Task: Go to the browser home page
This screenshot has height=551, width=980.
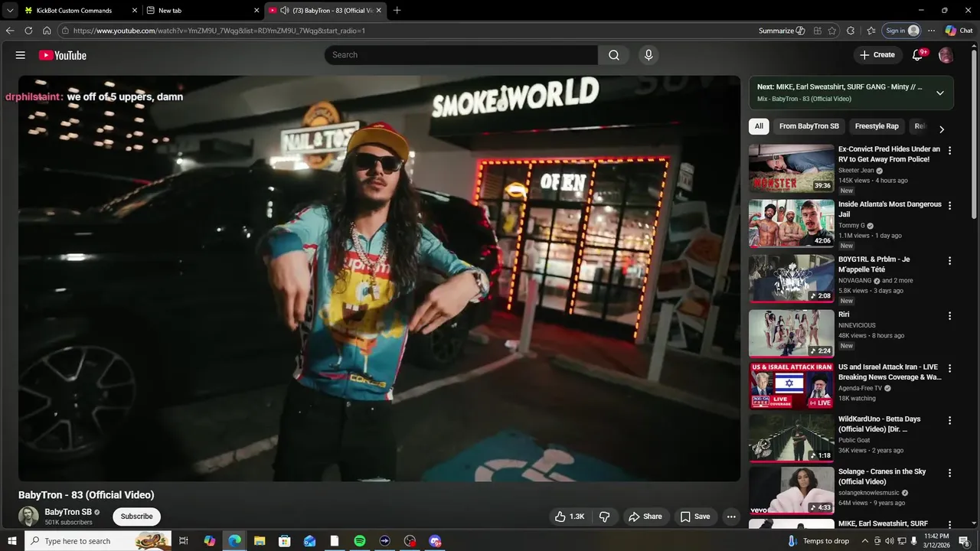Action: coord(47,31)
